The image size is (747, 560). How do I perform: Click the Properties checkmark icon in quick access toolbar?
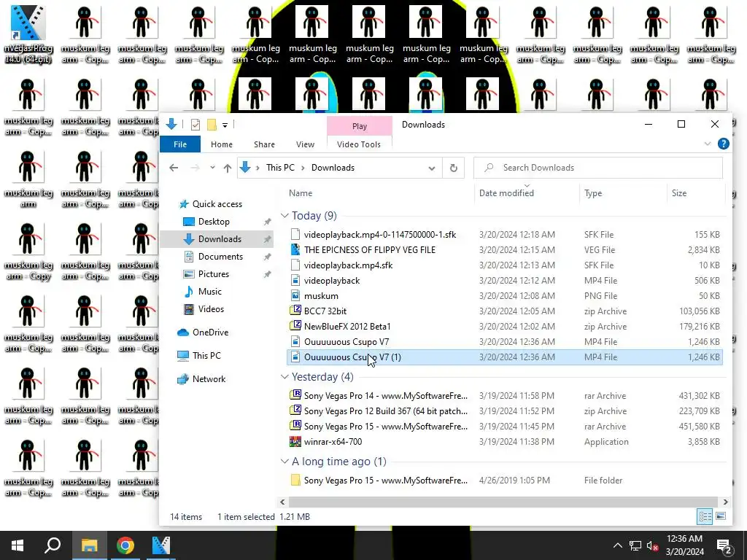pos(196,125)
